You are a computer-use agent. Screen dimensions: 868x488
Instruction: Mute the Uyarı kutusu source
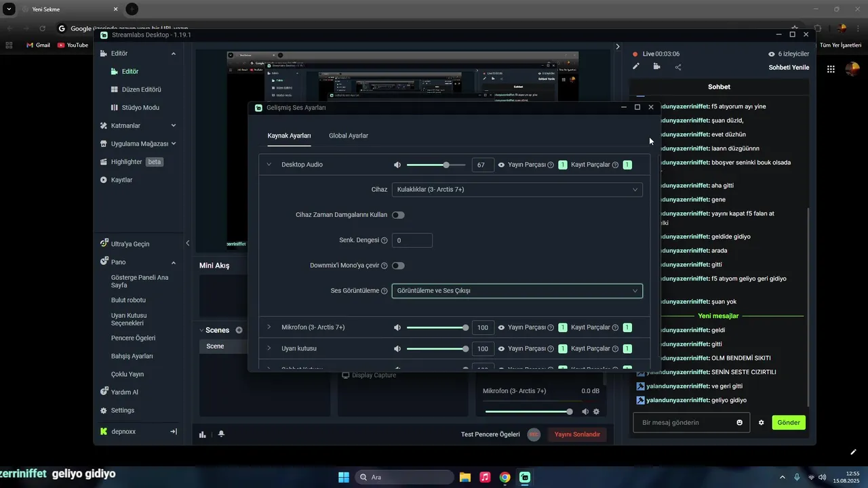click(397, 348)
